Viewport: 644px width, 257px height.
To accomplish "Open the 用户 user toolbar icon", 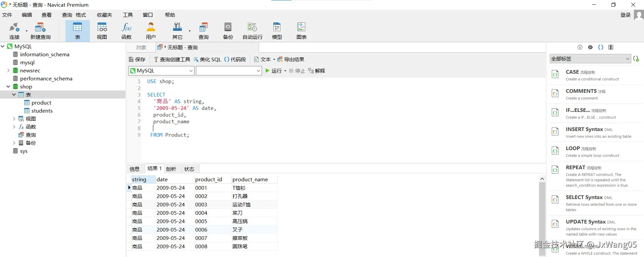I will [151, 30].
